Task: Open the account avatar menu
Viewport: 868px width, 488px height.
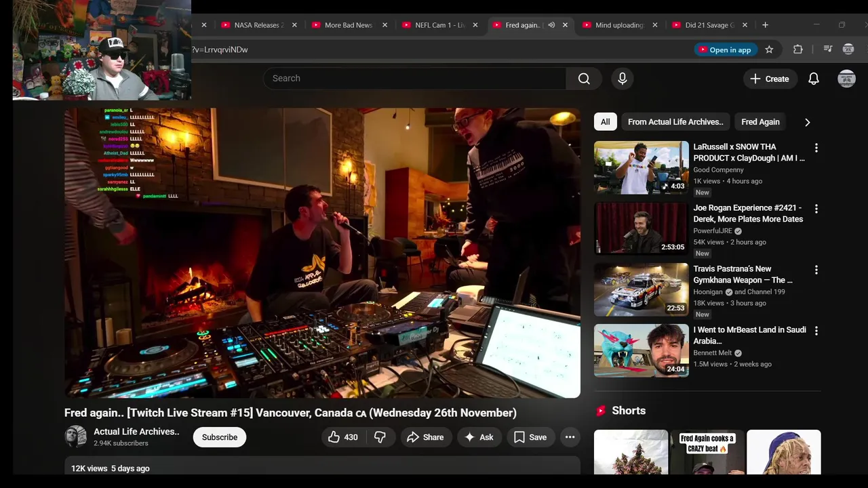Action: [846, 79]
